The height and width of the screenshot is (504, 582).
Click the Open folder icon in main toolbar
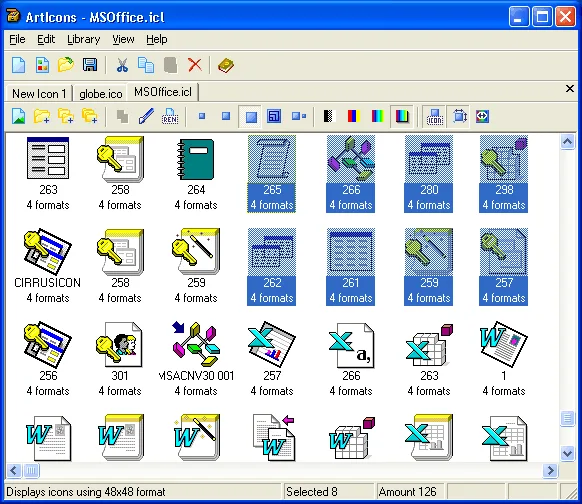(66, 65)
